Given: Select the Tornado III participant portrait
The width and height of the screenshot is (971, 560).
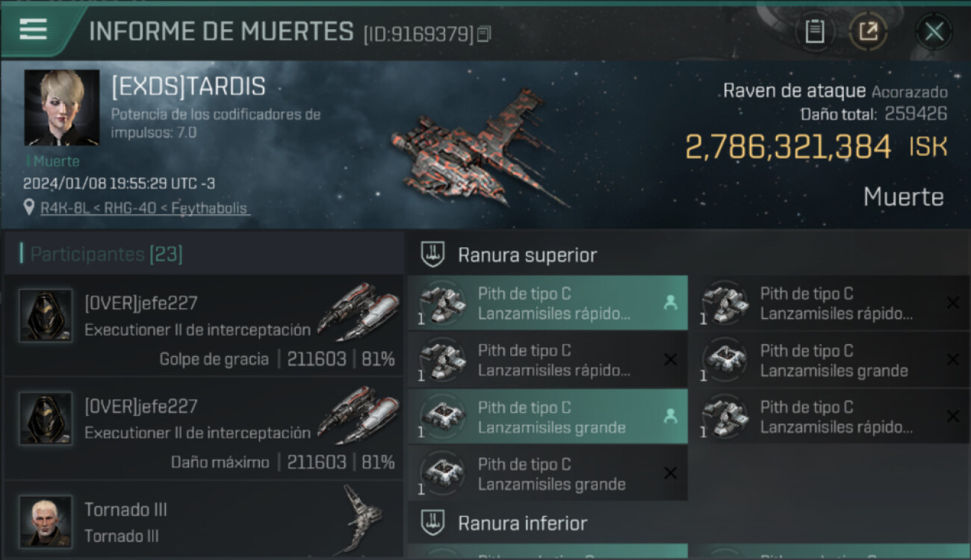Looking at the screenshot, I should click(x=46, y=521).
